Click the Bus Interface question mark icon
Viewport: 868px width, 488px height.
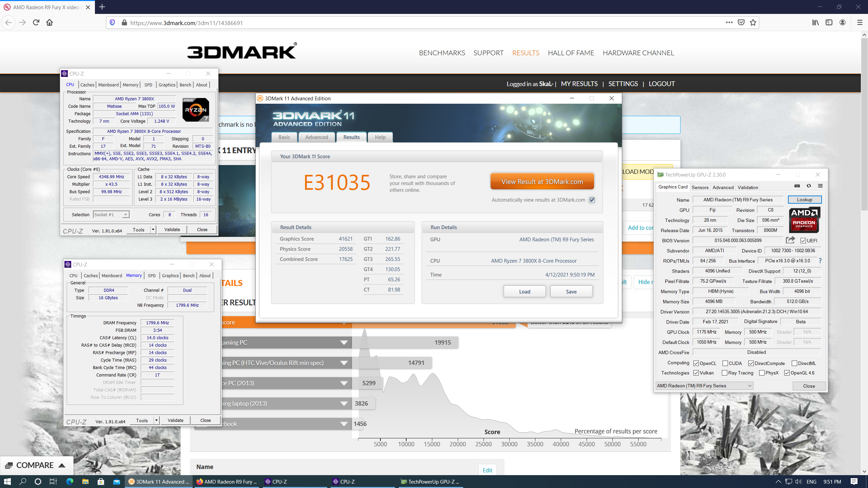820,261
